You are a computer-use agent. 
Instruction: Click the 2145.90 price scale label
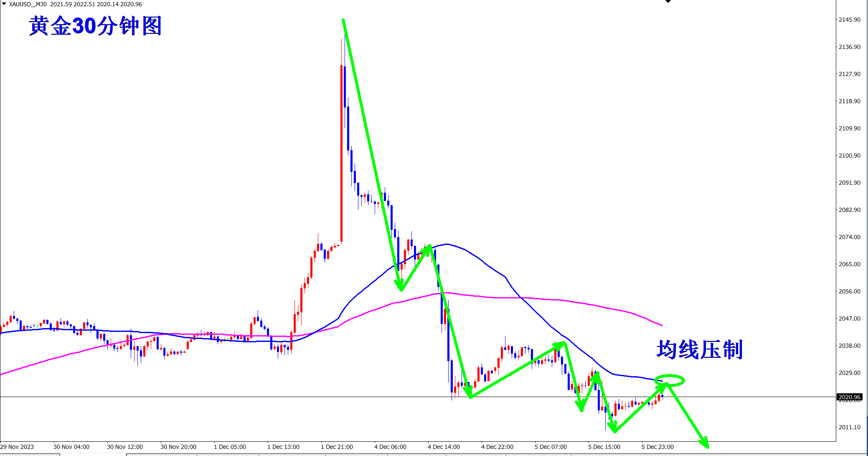[x=849, y=20]
